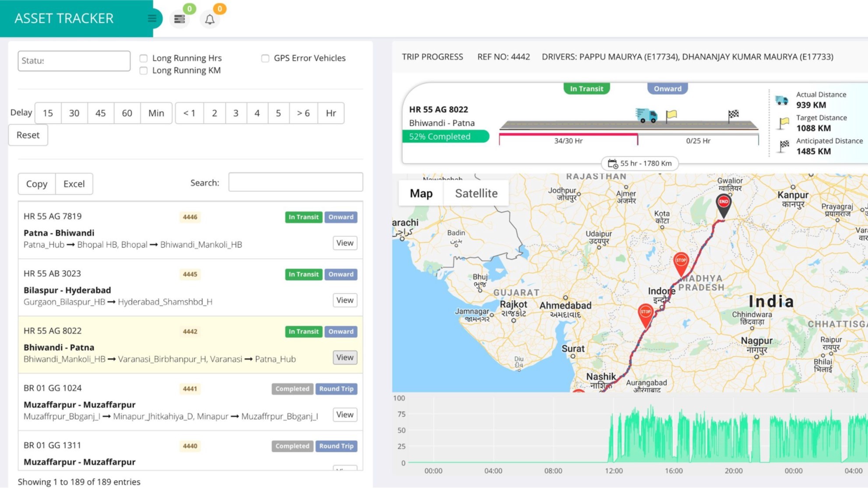The height and width of the screenshot is (488, 868).
Task: Click ASSET TRACKER logo title
Action: click(x=64, y=18)
